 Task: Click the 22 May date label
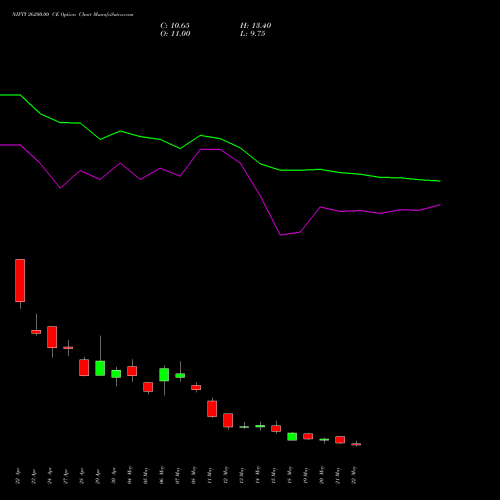354,475
